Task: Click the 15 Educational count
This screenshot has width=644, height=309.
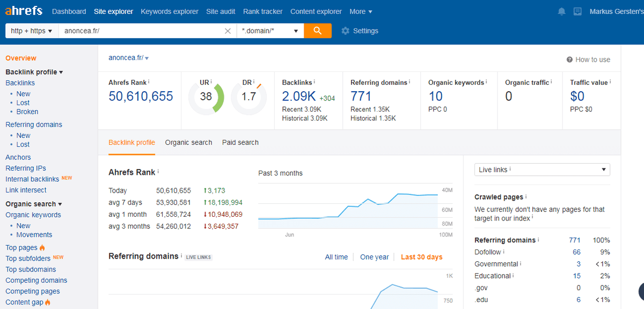Action: (576, 276)
